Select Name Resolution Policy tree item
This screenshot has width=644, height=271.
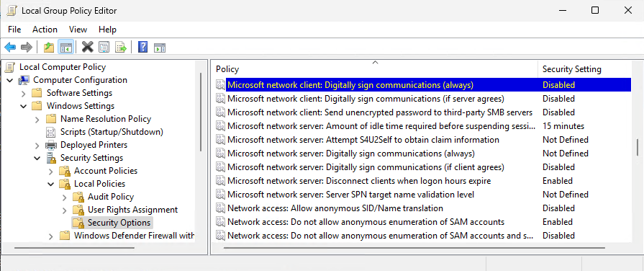tap(106, 119)
